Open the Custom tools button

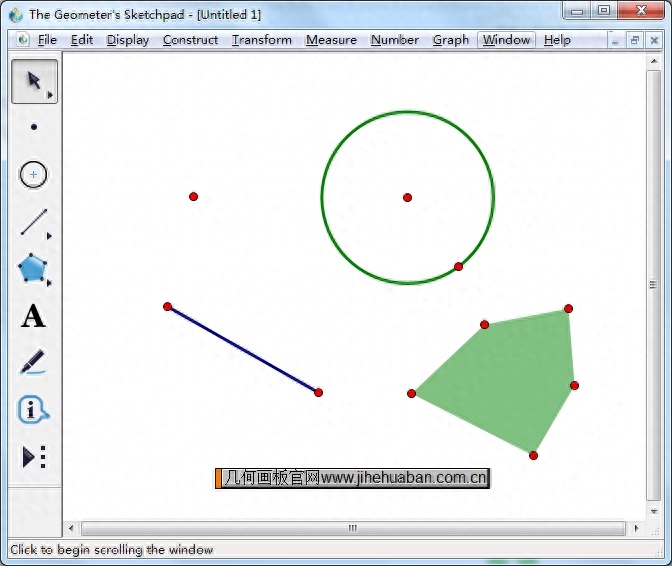pos(34,457)
